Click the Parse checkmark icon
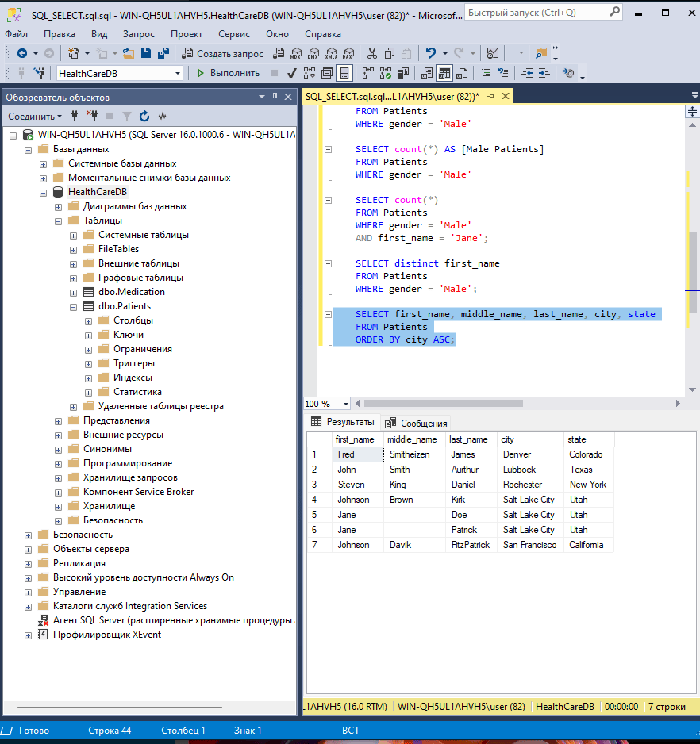 (x=292, y=73)
